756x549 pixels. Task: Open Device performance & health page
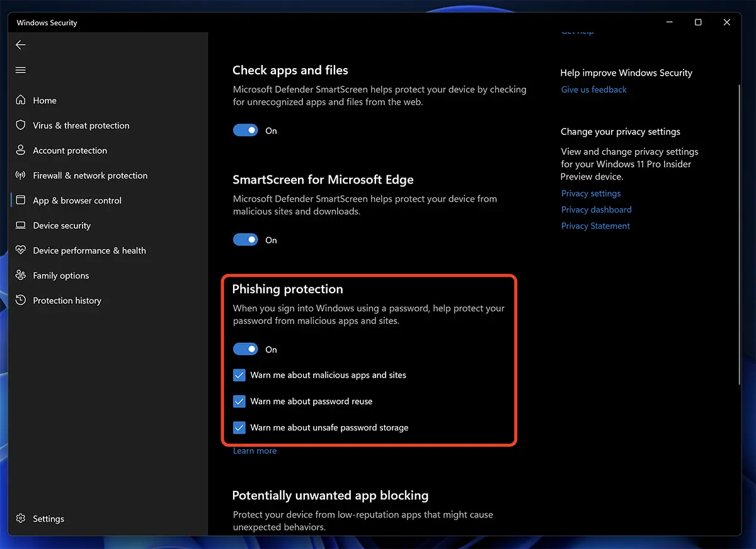click(x=89, y=250)
